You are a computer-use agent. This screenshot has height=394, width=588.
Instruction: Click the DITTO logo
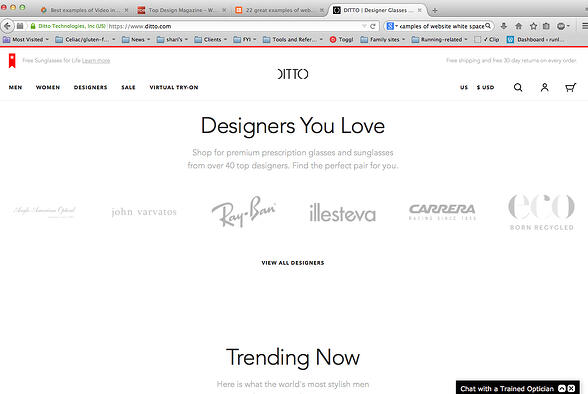click(x=293, y=74)
